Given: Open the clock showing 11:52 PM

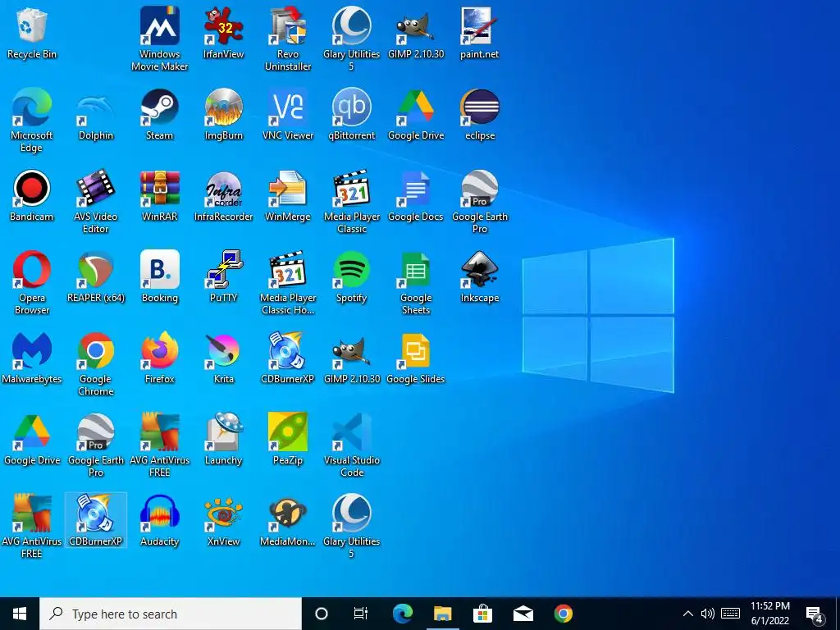Looking at the screenshot, I should [769, 614].
